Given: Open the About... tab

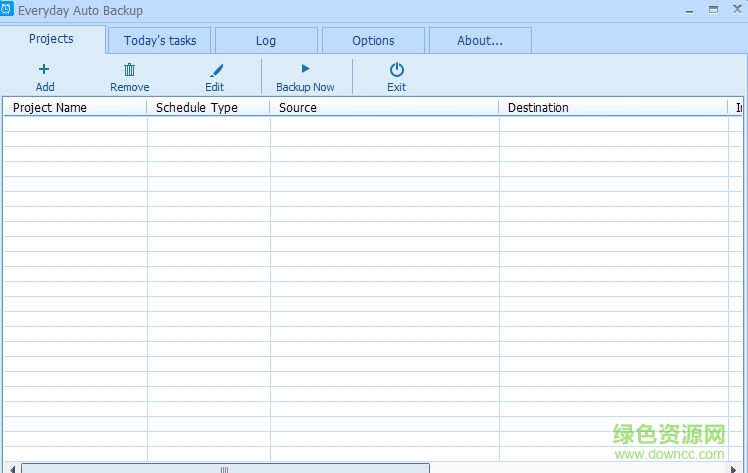Looking at the screenshot, I should (480, 41).
